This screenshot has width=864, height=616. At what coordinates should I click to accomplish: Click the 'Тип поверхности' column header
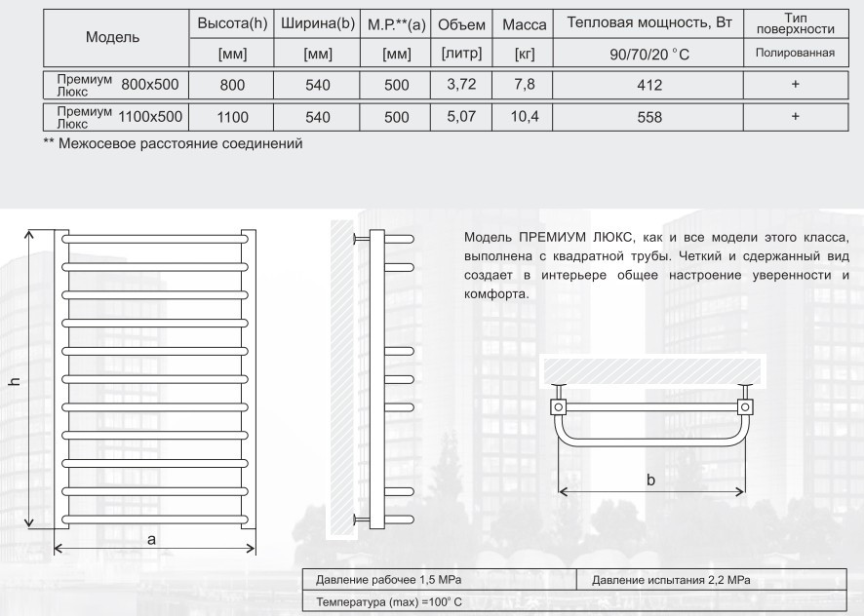coord(795,22)
